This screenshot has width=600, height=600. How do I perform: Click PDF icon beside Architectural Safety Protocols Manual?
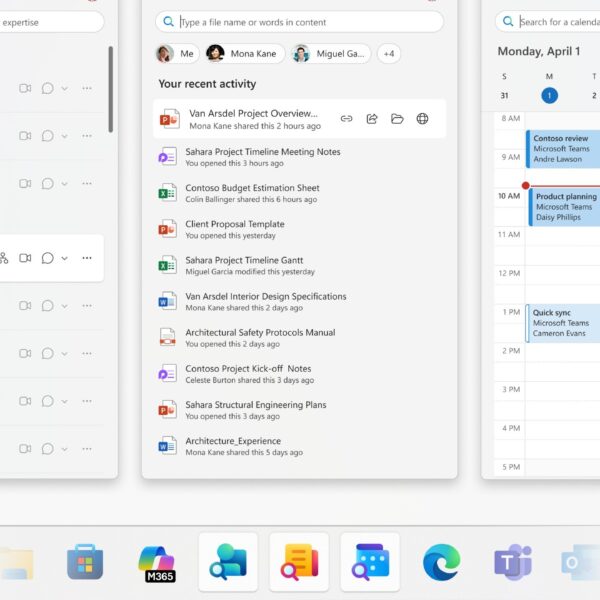167,338
